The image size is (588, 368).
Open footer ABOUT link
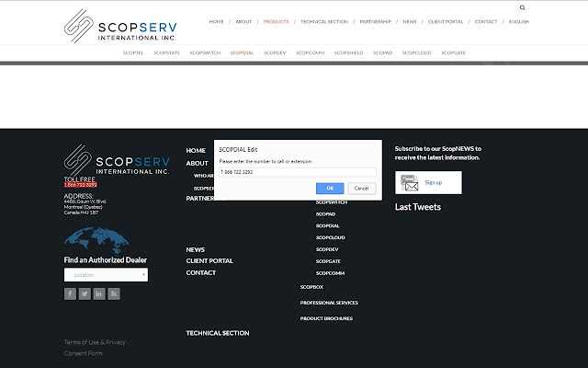pos(197,164)
